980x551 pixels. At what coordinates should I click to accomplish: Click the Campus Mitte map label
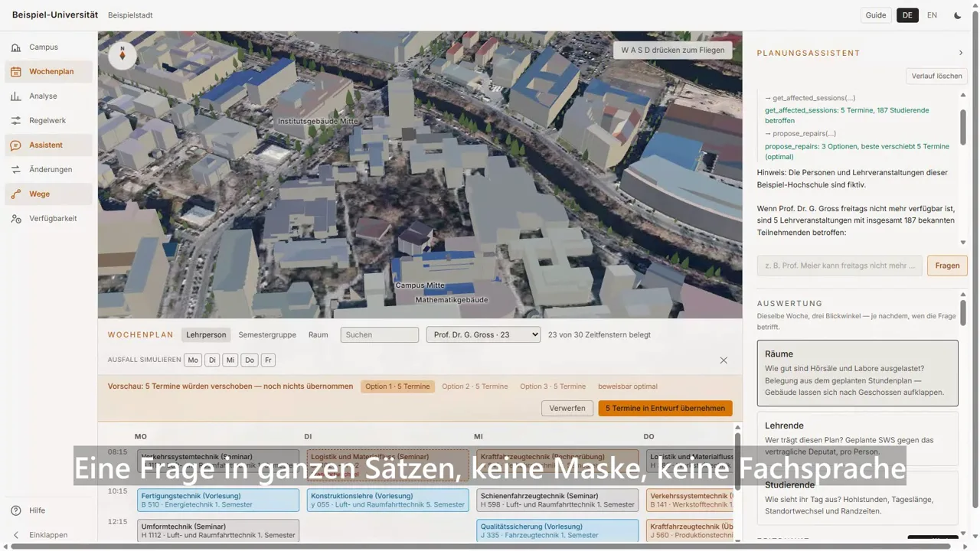[420, 285]
